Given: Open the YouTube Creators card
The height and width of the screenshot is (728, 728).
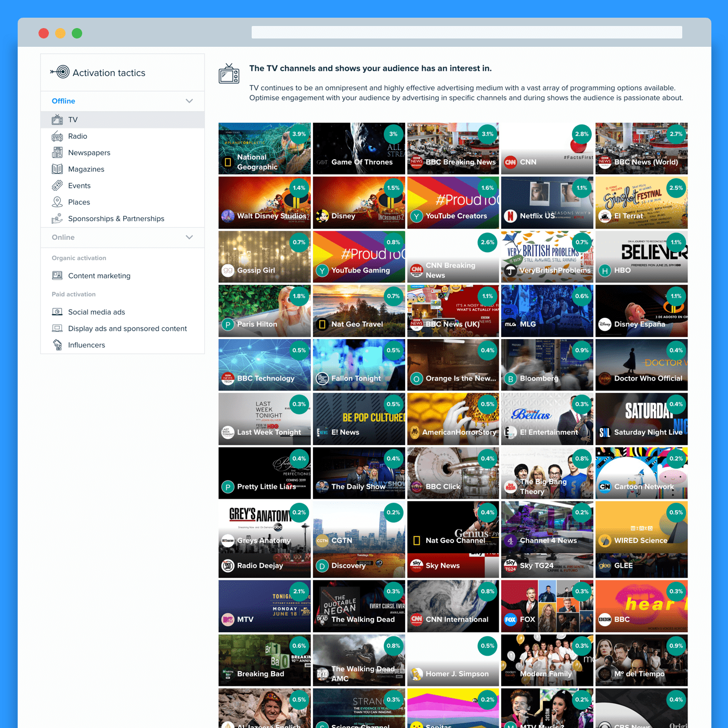Looking at the screenshot, I should (453, 202).
